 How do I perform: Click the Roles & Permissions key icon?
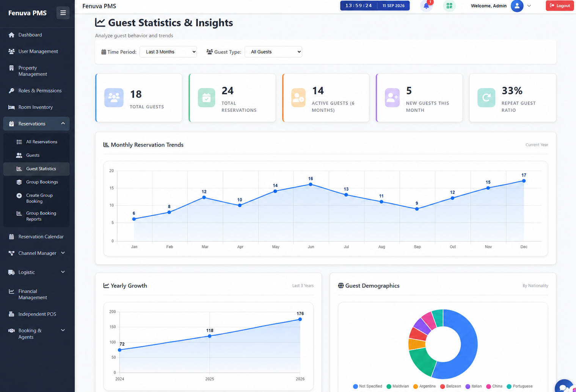tap(11, 91)
